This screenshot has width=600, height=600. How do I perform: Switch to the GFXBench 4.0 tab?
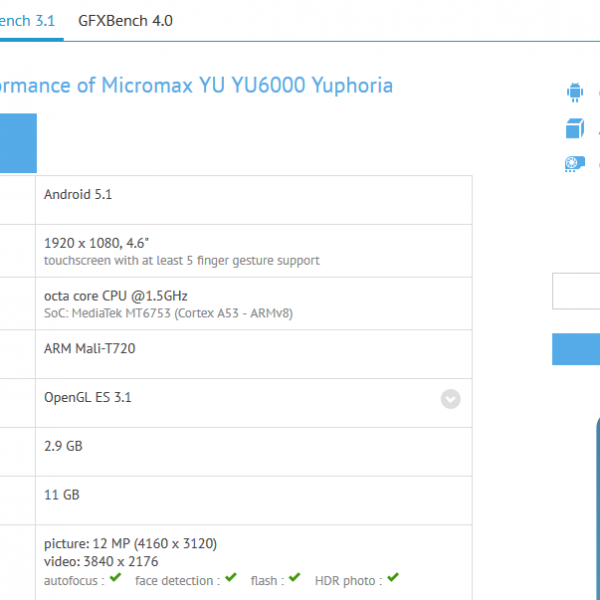(126, 20)
